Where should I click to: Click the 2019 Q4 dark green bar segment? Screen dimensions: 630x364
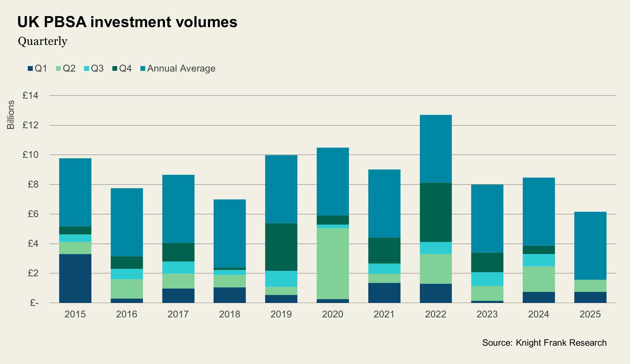tap(281, 247)
